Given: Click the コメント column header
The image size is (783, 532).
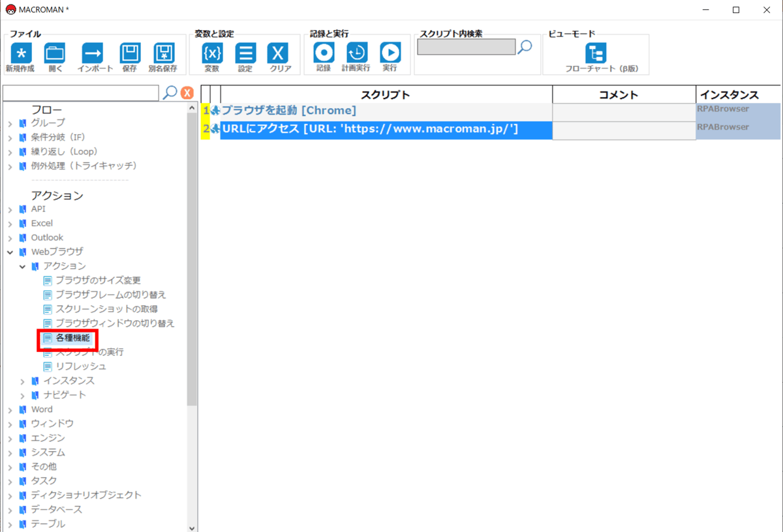Looking at the screenshot, I should coord(624,95).
